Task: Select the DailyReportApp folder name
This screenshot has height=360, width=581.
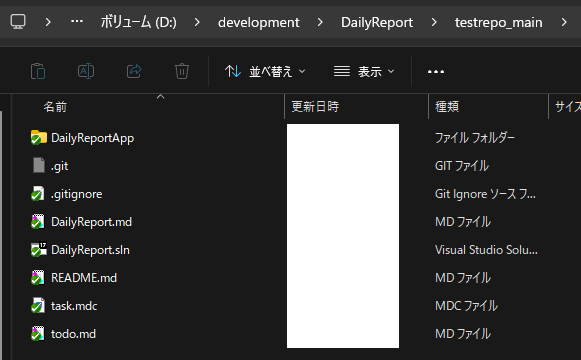Action: (93, 138)
